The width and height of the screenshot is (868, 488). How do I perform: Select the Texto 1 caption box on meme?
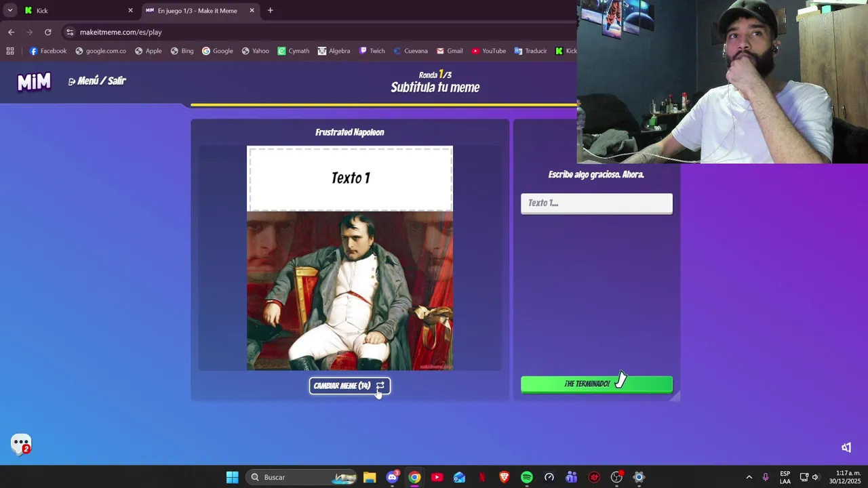click(x=350, y=178)
